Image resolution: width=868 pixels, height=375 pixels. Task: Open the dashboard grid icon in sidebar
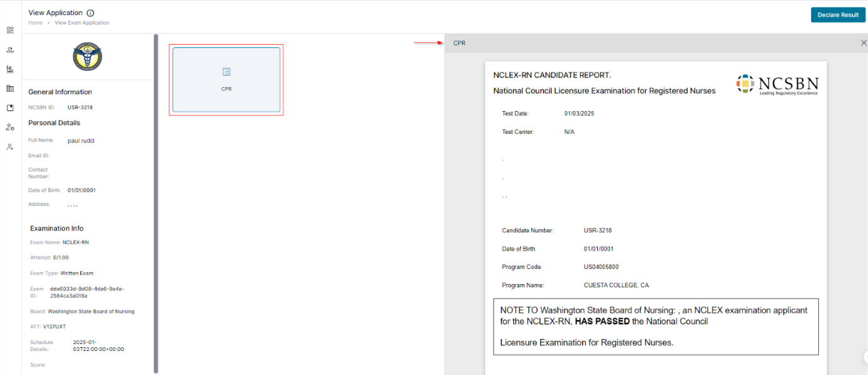(x=10, y=30)
